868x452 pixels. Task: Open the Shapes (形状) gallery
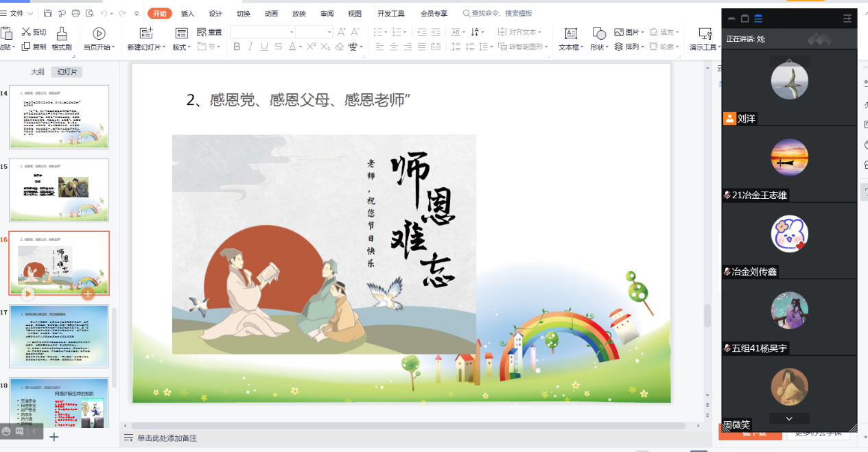tap(598, 39)
